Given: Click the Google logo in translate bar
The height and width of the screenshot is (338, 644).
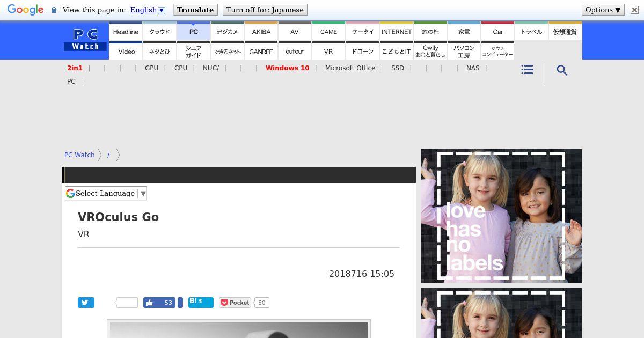Looking at the screenshot, I should pyautogui.click(x=25, y=10).
